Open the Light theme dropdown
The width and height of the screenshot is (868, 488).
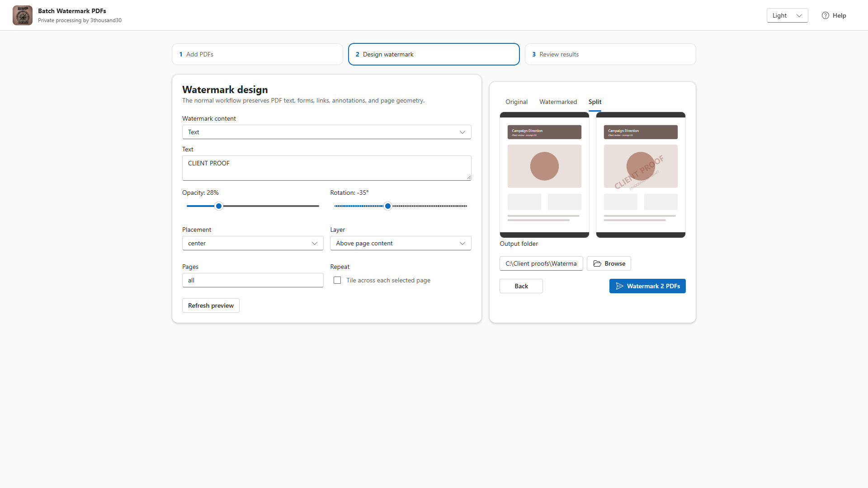click(x=787, y=15)
